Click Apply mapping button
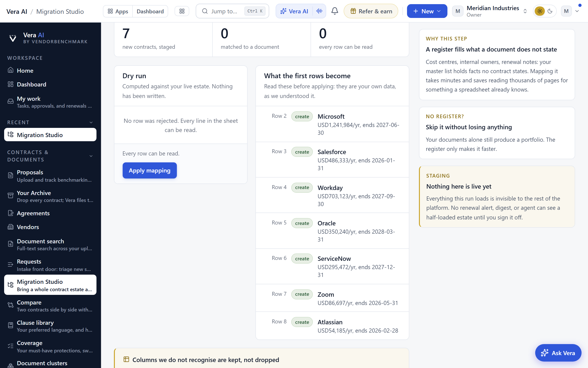The height and width of the screenshot is (368, 588). 150,170
